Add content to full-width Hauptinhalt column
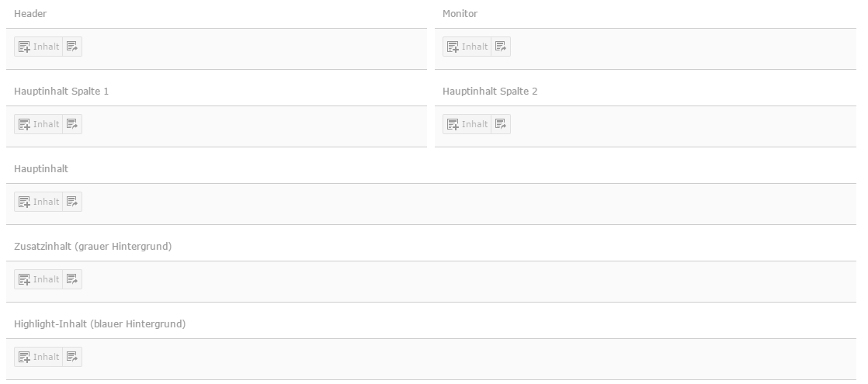 point(39,202)
